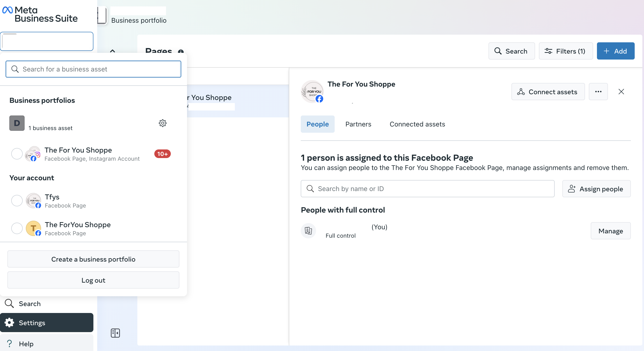This screenshot has height=351, width=644.
Task: Close The For You Shoppe detail panel
Action: pos(621,92)
